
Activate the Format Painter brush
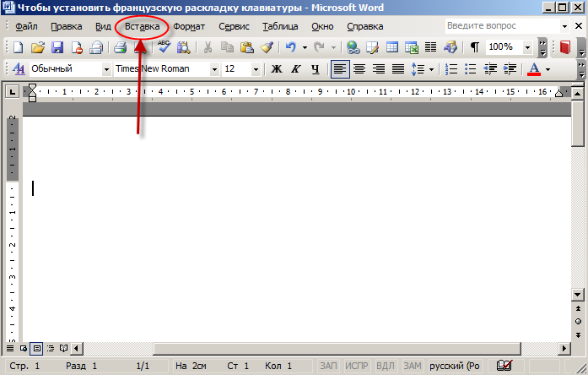point(267,47)
